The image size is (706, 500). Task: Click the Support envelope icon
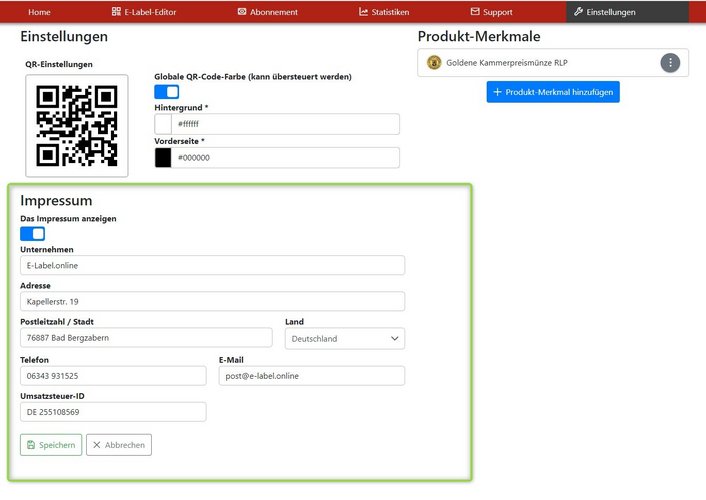(475, 12)
